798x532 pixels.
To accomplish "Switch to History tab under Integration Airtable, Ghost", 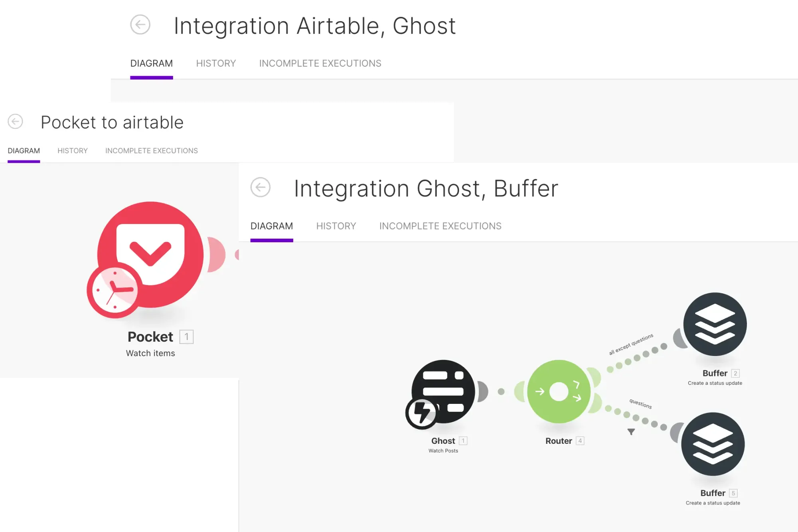I will point(216,63).
